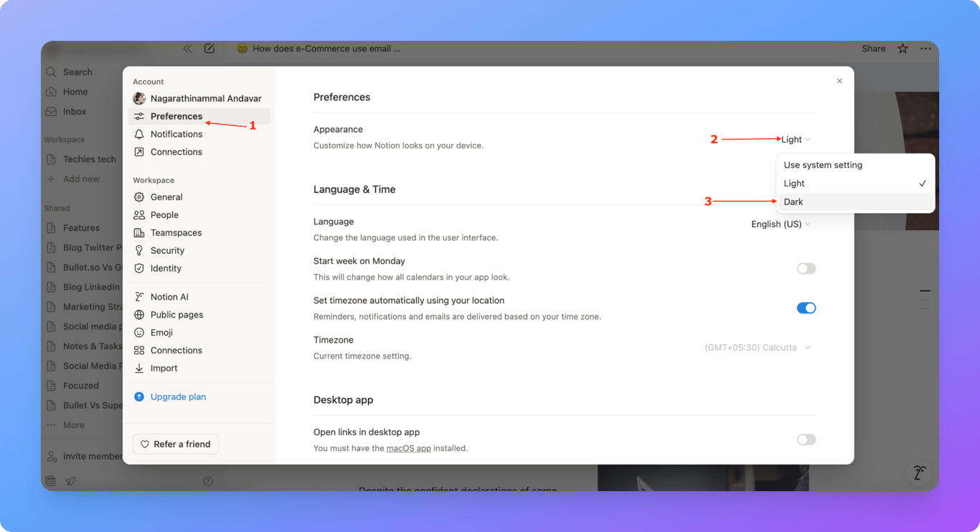980x532 pixels.
Task: Turn on Open links in desktop app
Action: (806, 440)
